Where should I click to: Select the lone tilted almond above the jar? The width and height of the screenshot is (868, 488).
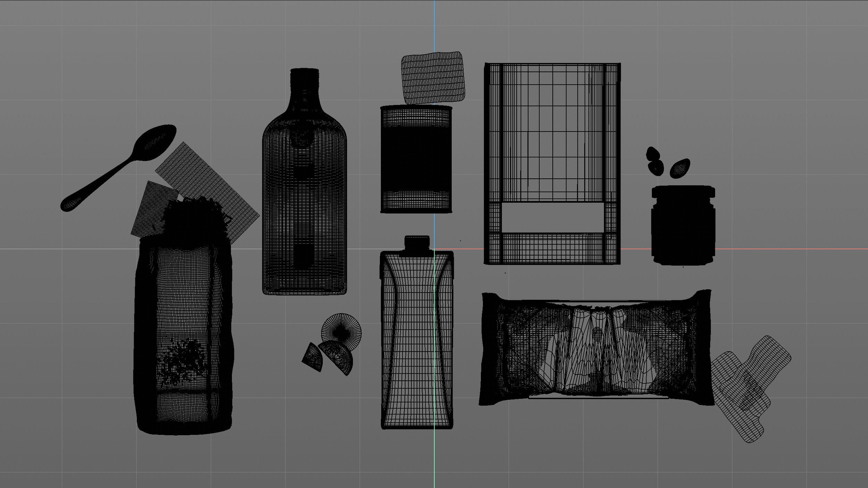pyautogui.click(x=679, y=168)
